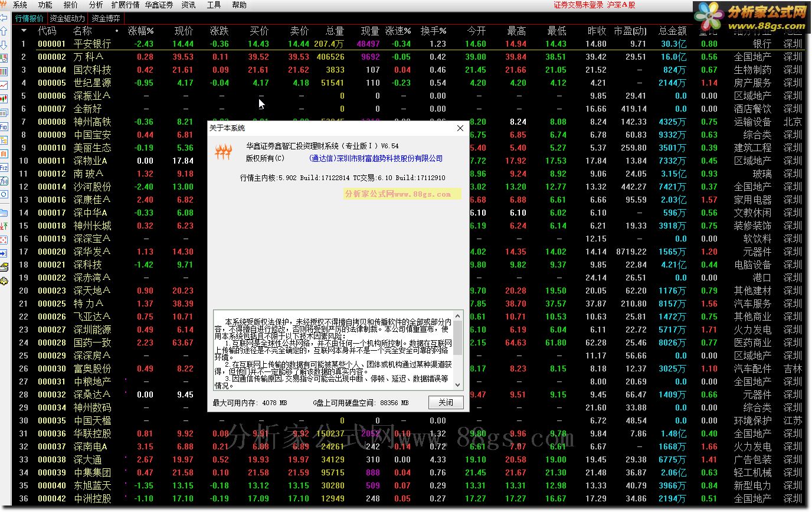Click the license text scrollbar's up arrow
The image size is (812, 512).
458,316
